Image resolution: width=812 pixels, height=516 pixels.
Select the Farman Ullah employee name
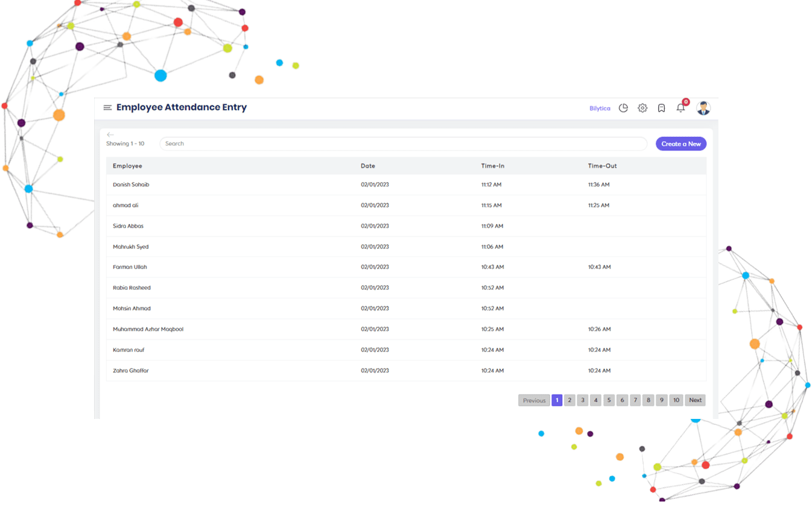[x=130, y=267]
